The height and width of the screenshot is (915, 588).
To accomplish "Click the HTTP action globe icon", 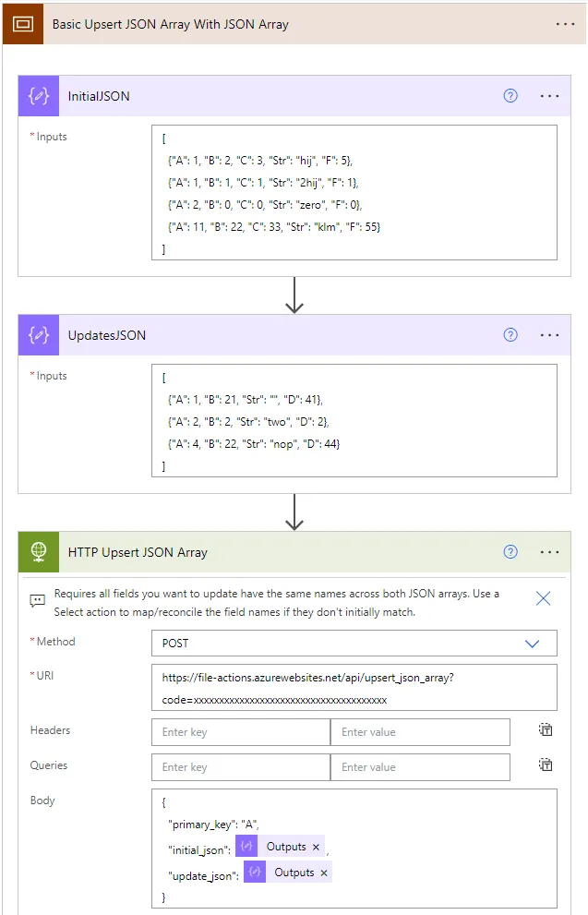I will [x=38, y=551].
